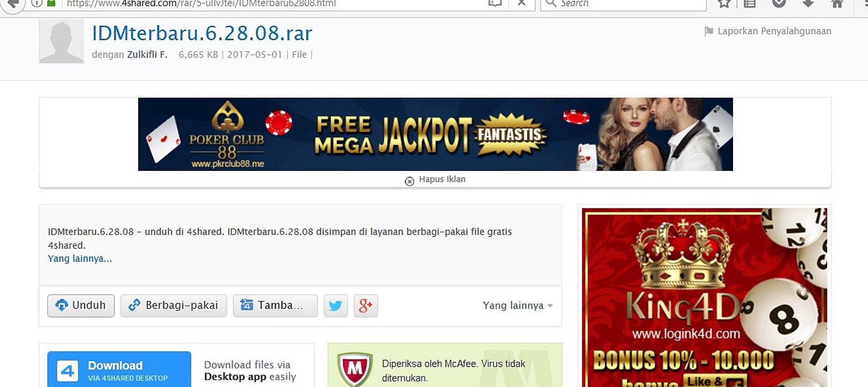Click the McAfee shield icon
Image resolution: width=868 pixels, height=387 pixels.
point(355,369)
